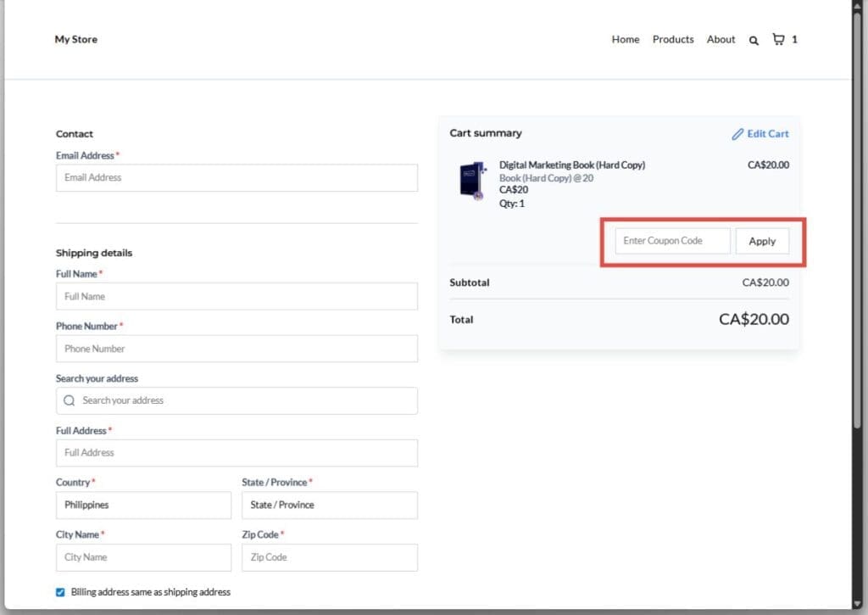The image size is (868, 615).
Task: Open the State / Province selector
Action: [x=330, y=505]
